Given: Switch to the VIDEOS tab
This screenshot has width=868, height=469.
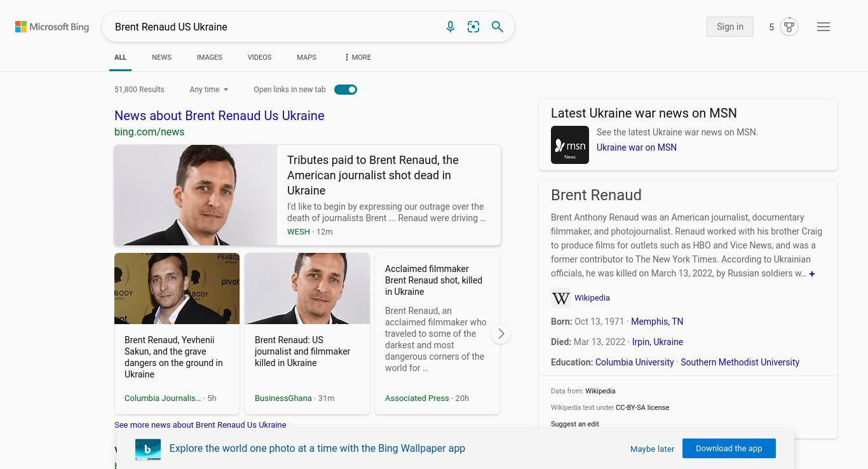Looking at the screenshot, I should [x=259, y=57].
